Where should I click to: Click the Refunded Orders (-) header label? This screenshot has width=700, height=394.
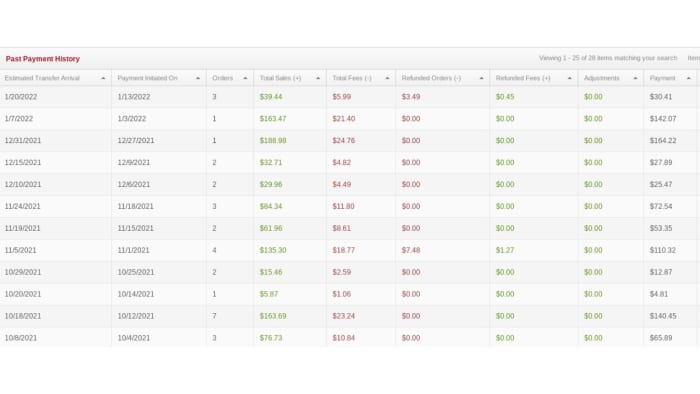pyautogui.click(x=431, y=78)
